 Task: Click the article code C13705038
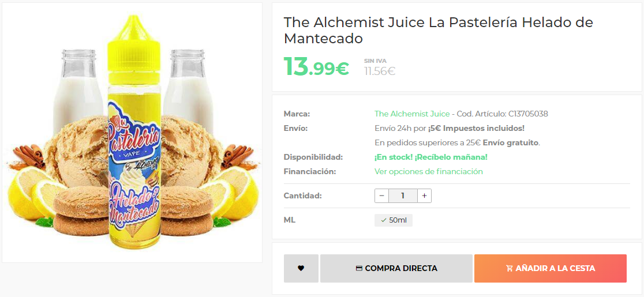click(528, 114)
